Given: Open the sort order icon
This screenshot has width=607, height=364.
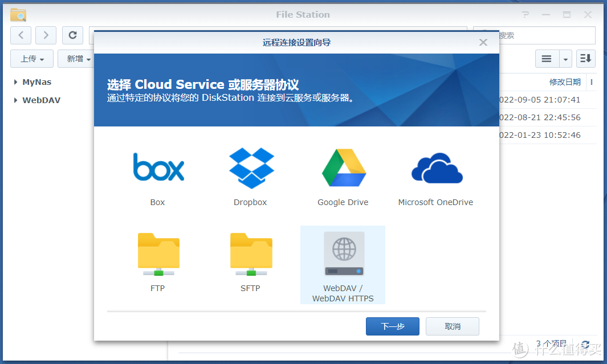Looking at the screenshot, I should point(586,59).
